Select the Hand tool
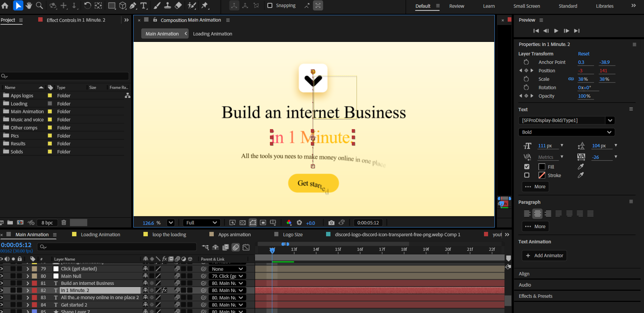The height and width of the screenshot is (313, 644). (x=29, y=5)
